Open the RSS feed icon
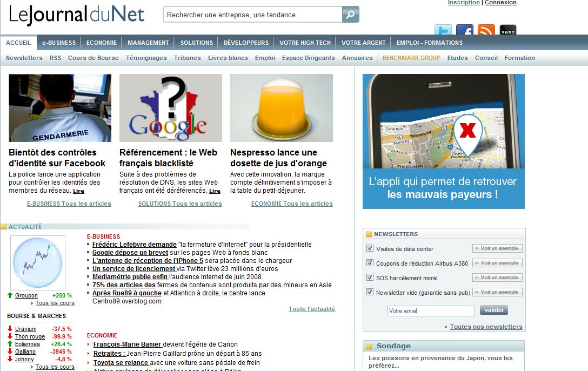This screenshot has width=588, height=372. (486, 30)
